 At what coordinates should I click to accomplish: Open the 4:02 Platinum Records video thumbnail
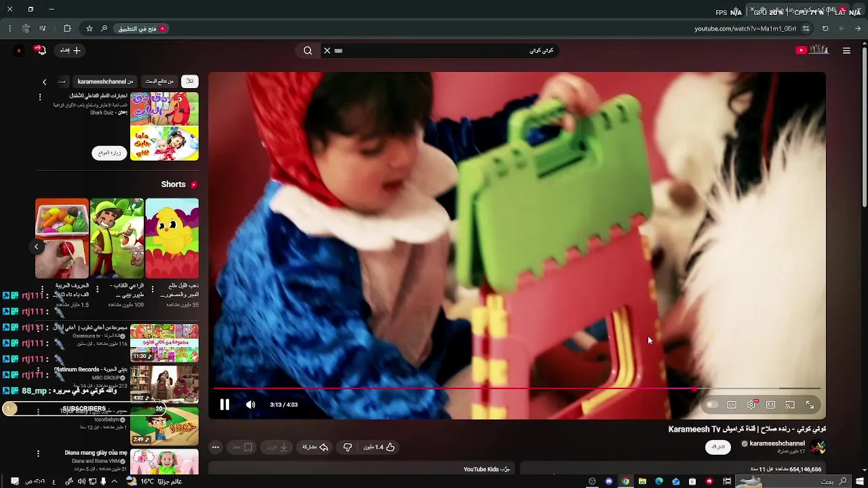click(x=164, y=385)
